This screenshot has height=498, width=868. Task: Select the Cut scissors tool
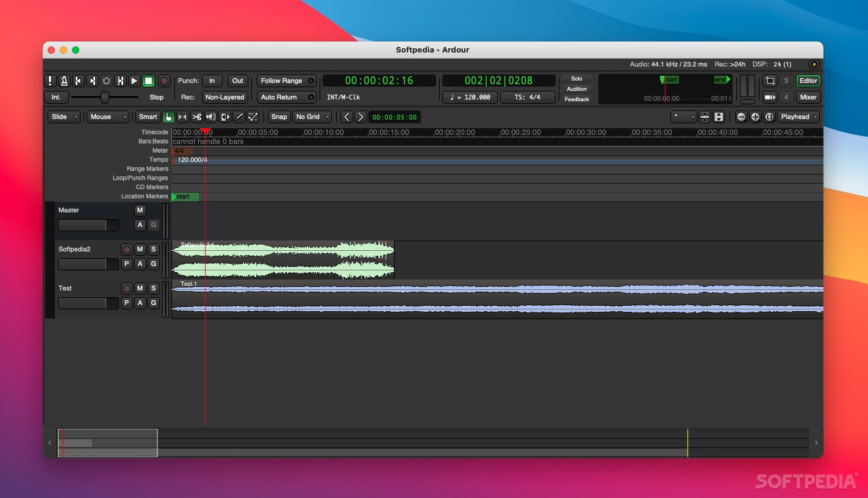196,117
